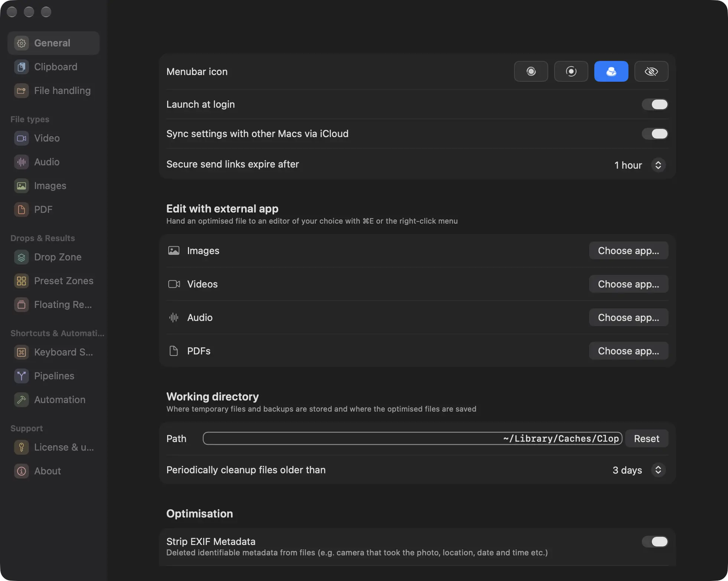Click the Working directory heading
This screenshot has height=581, width=728.
[212, 397]
